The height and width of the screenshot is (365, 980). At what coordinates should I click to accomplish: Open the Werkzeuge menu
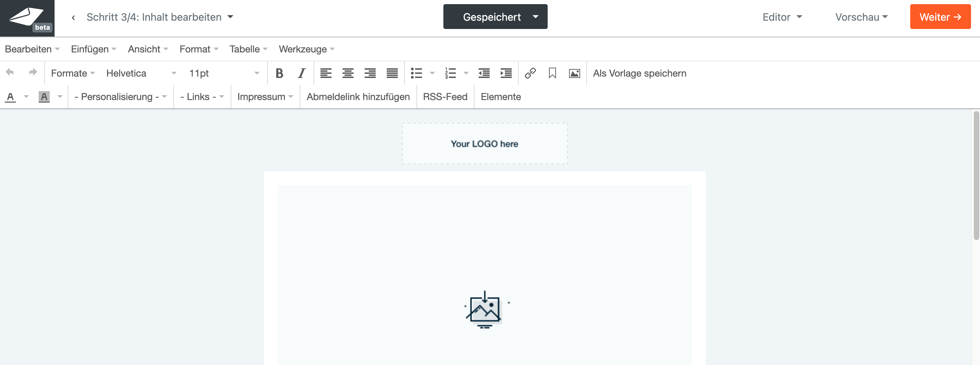307,49
